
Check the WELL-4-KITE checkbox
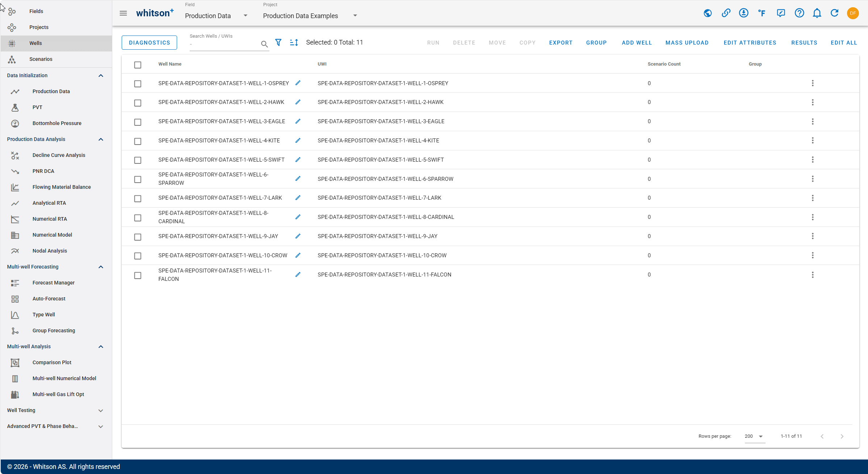(138, 141)
